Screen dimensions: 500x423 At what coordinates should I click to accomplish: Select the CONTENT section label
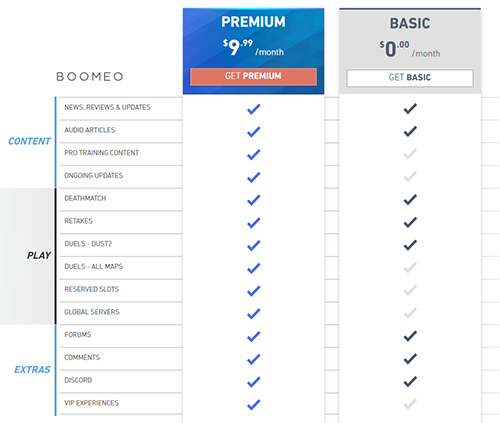29,141
